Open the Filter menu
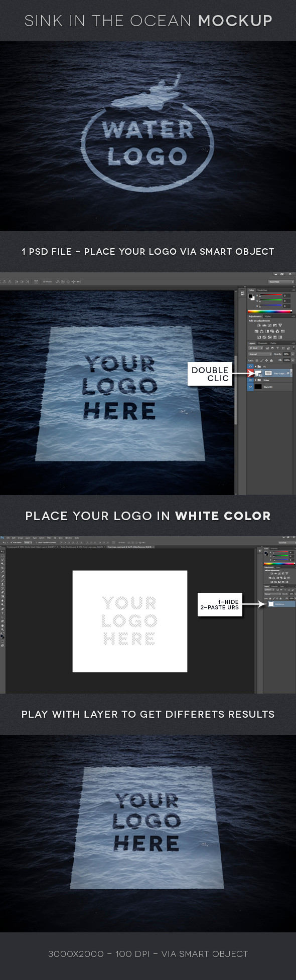 (49, 538)
